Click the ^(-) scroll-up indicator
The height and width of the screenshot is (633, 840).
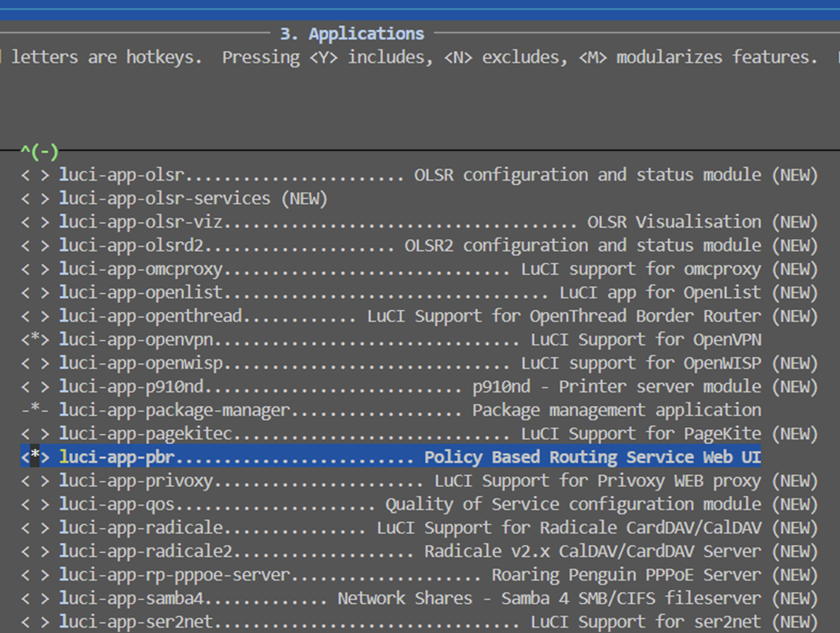(39, 152)
